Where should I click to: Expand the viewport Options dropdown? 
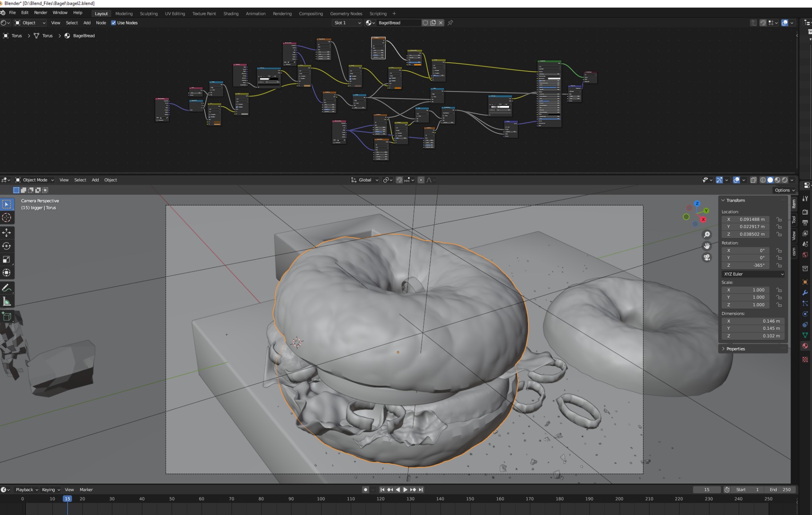(783, 190)
